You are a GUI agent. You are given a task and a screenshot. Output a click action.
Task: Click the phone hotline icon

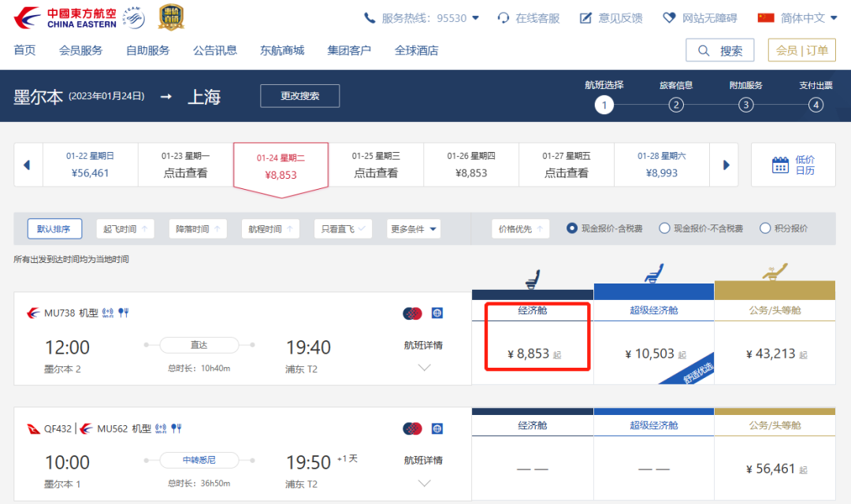pyautogui.click(x=370, y=18)
